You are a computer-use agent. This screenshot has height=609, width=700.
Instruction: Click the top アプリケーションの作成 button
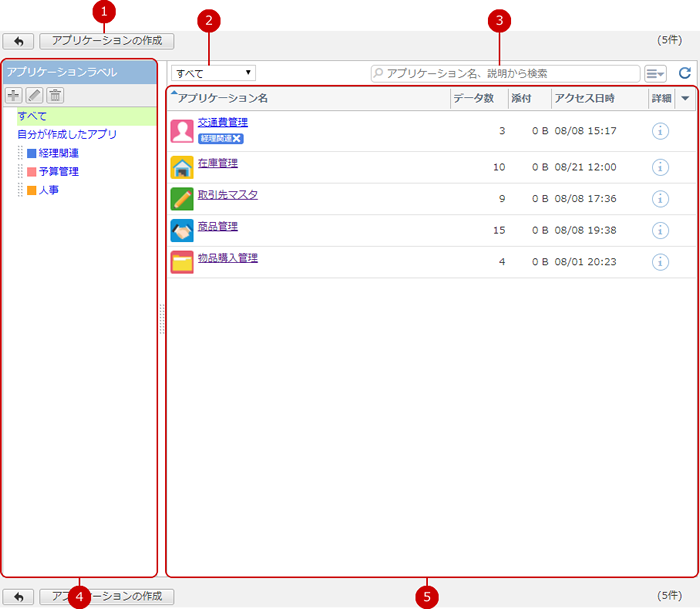tap(107, 42)
